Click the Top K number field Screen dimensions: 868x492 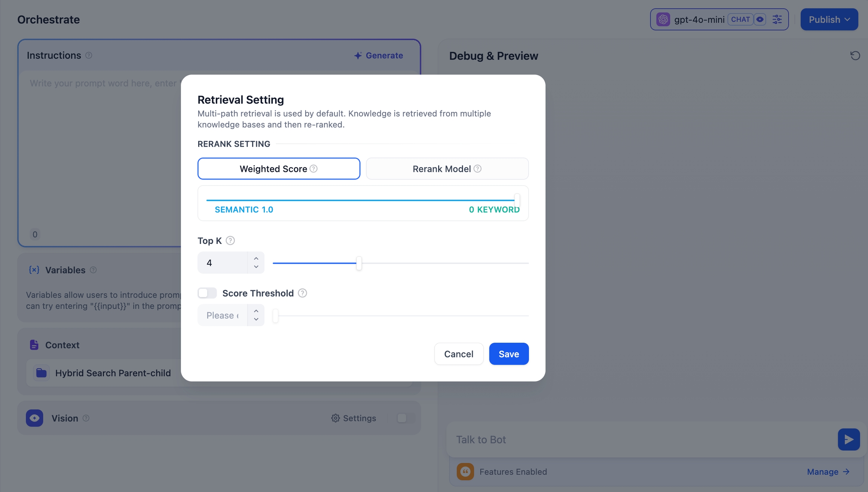tap(223, 263)
